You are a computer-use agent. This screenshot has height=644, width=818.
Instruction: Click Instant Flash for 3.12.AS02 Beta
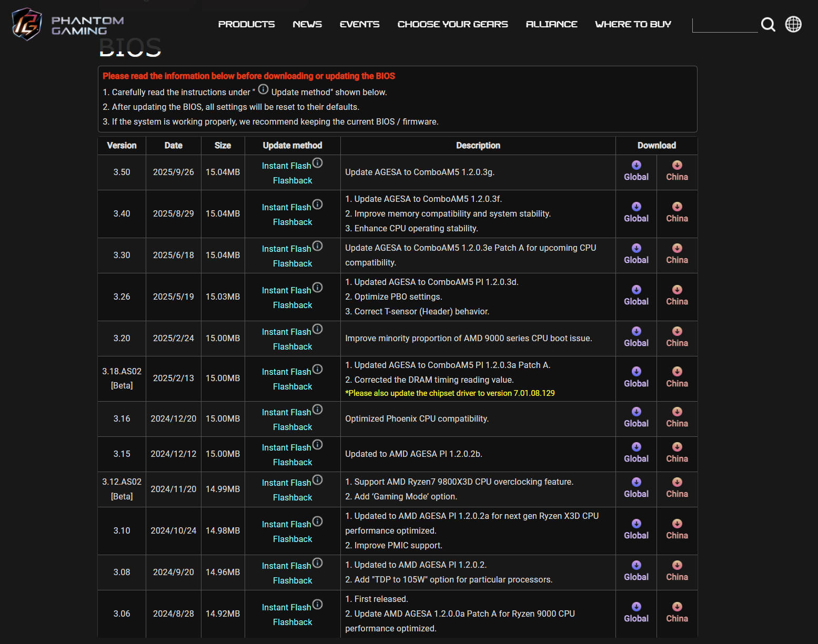(286, 483)
